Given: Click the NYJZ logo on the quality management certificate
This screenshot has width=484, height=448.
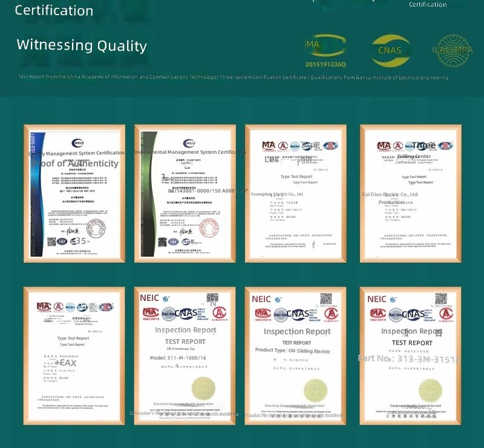Looking at the screenshot, I should pos(78,143).
